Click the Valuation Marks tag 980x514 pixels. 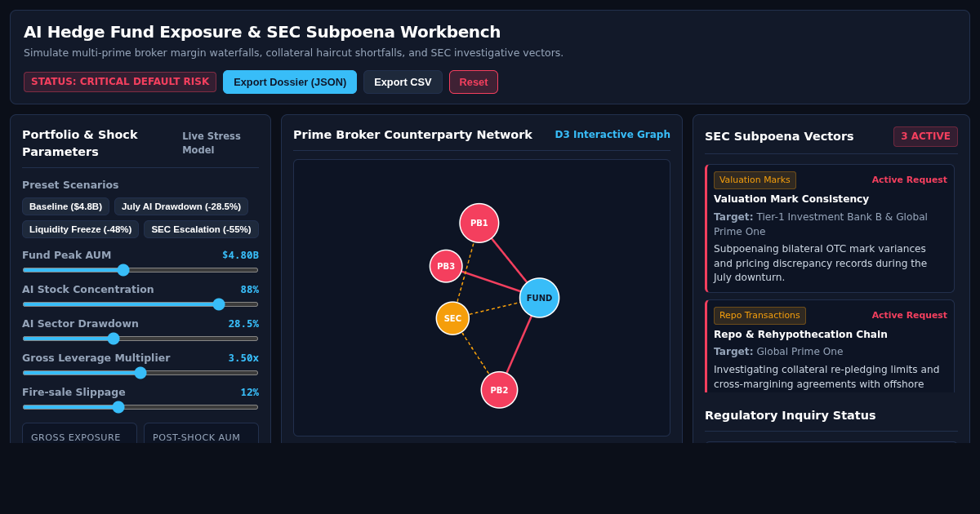tap(755, 180)
